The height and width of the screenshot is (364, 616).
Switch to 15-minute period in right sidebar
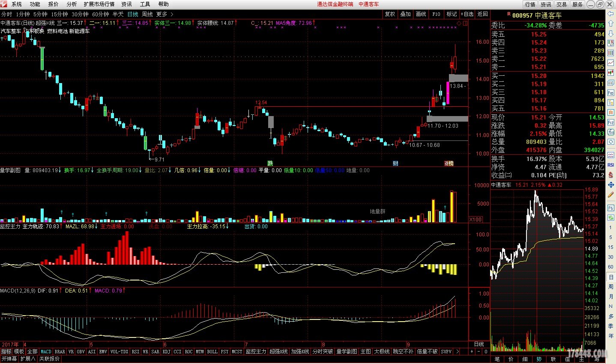pos(611,247)
